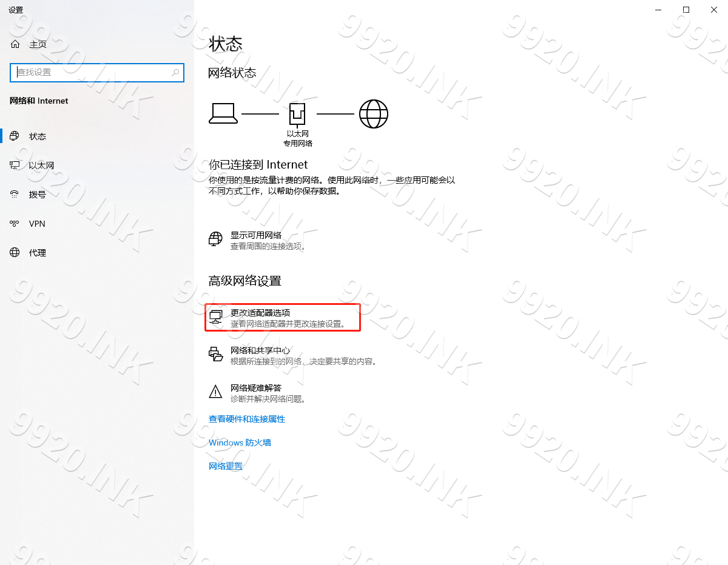
Task: Click the VPN icon in sidebar
Action: click(x=15, y=224)
